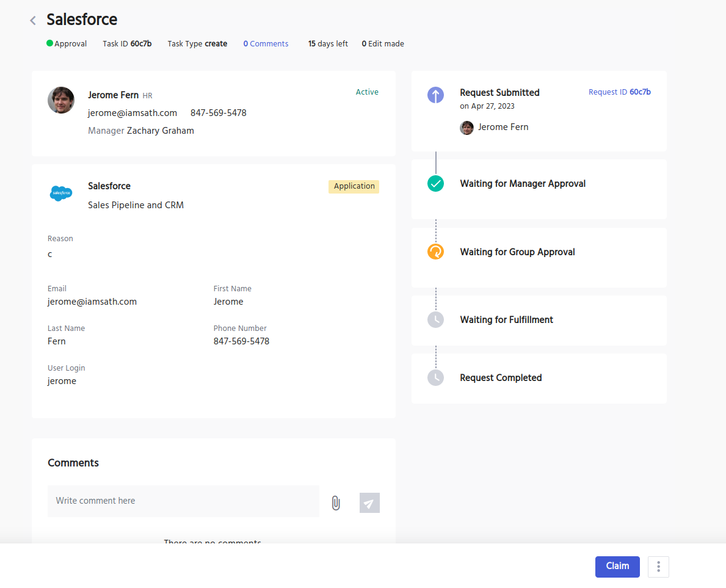This screenshot has height=588, width=726.
Task: Click the small requester avatar in timeline
Action: [x=466, y=128]
